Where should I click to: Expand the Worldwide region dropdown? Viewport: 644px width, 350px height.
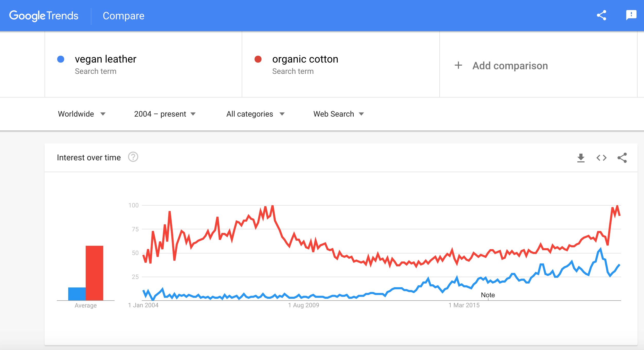click(x=82, y=114)
